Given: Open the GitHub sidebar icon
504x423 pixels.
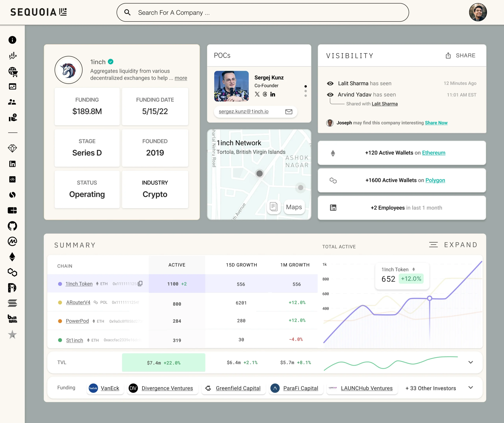Looking at the screenshot, I should click(x=12, y=226).
